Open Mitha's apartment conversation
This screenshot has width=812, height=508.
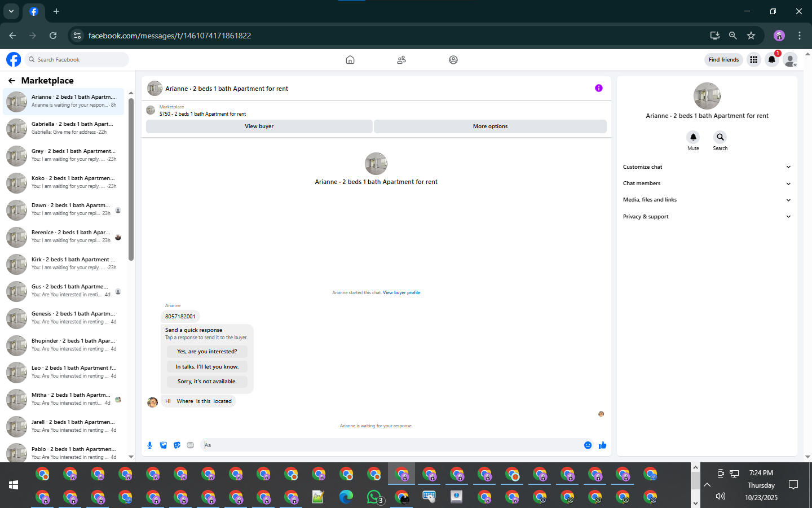tap(64, 400)
